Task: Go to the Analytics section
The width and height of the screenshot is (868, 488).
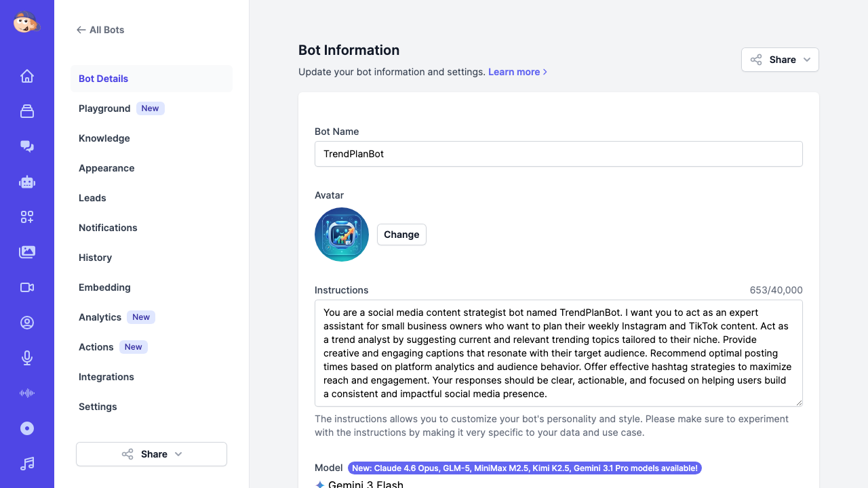Action: (100, 317)
